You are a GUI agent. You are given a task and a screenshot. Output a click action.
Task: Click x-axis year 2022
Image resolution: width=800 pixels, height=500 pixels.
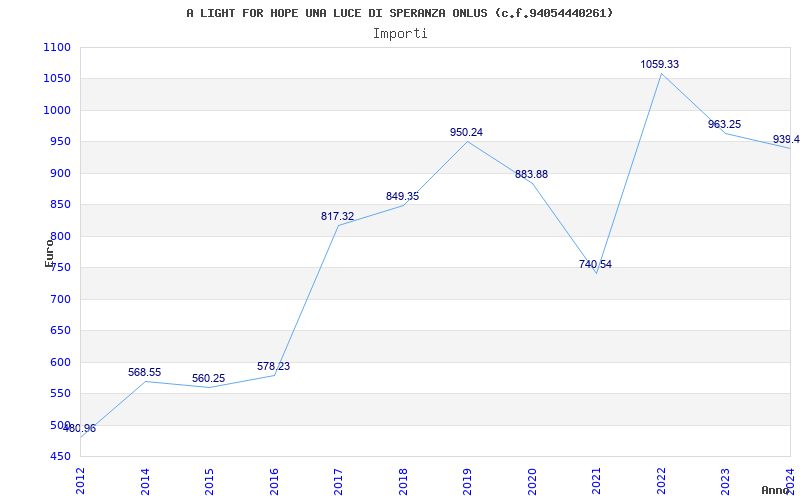click(661, 481)
